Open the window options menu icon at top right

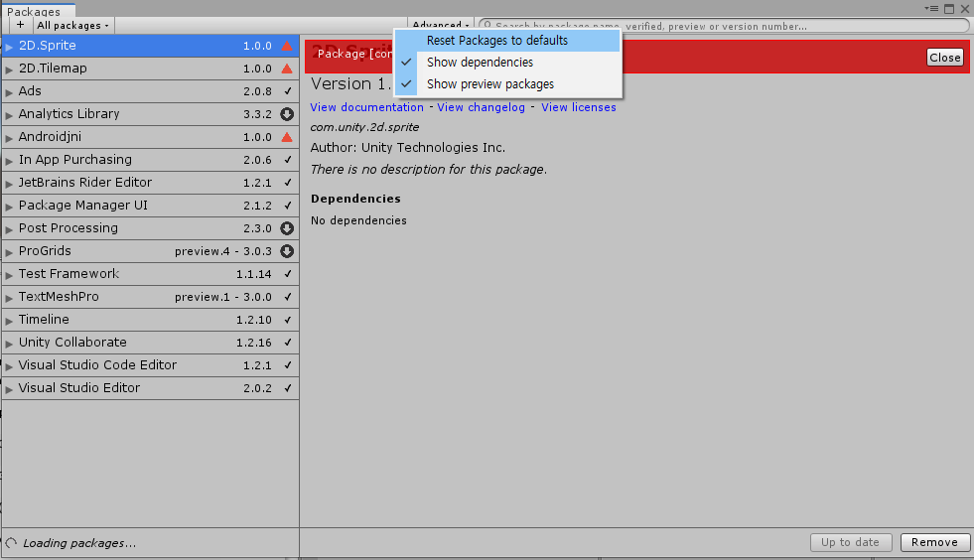pyautogui.click(x=931, y=9)
